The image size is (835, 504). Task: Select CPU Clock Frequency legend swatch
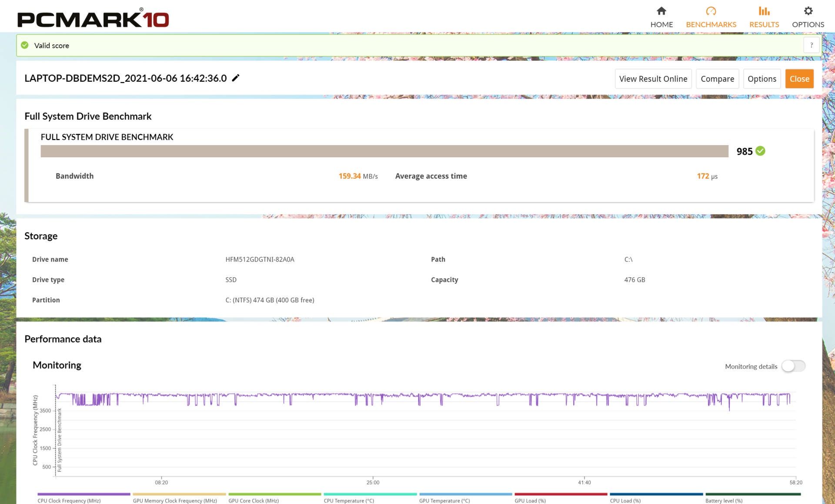click(84, 494)
